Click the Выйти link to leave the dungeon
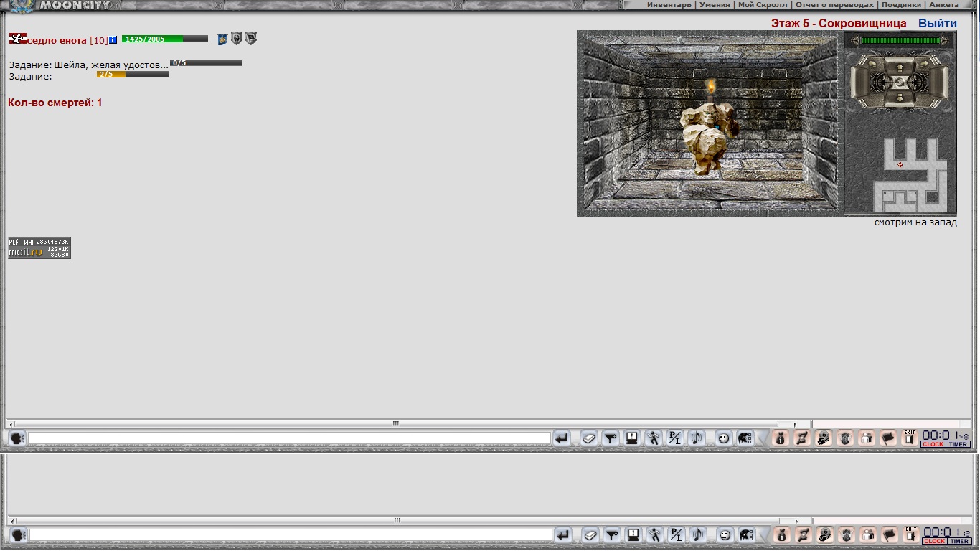Screen dimensions: 980x551 click(x=938, y=23)
